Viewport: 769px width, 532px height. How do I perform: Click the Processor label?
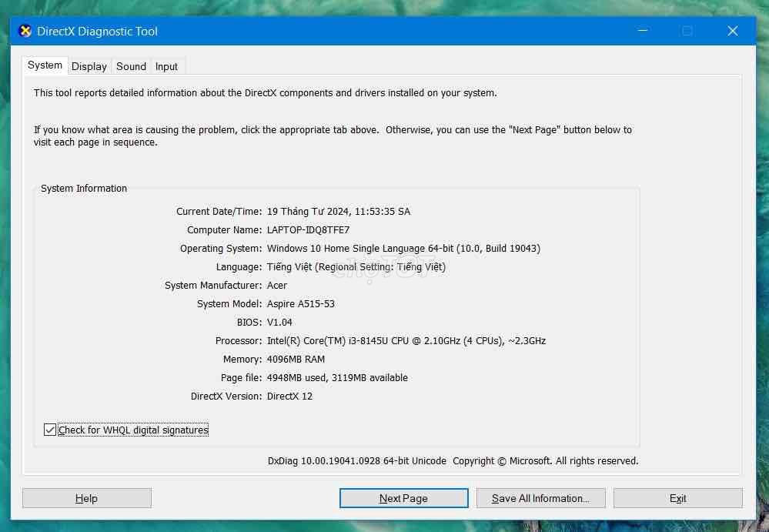click(x=239, y=341)
